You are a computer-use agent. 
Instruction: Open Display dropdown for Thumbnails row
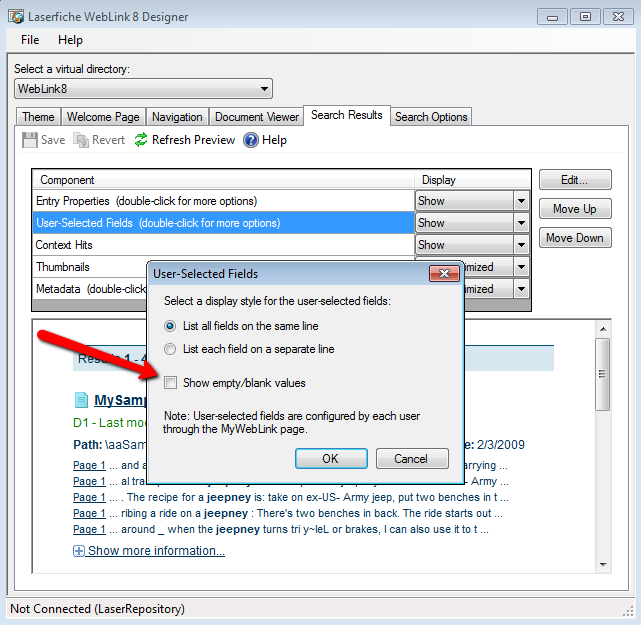tap(521, 267)
